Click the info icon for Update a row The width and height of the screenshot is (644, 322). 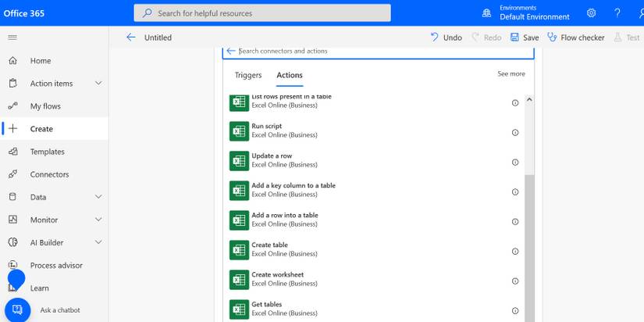515,163
